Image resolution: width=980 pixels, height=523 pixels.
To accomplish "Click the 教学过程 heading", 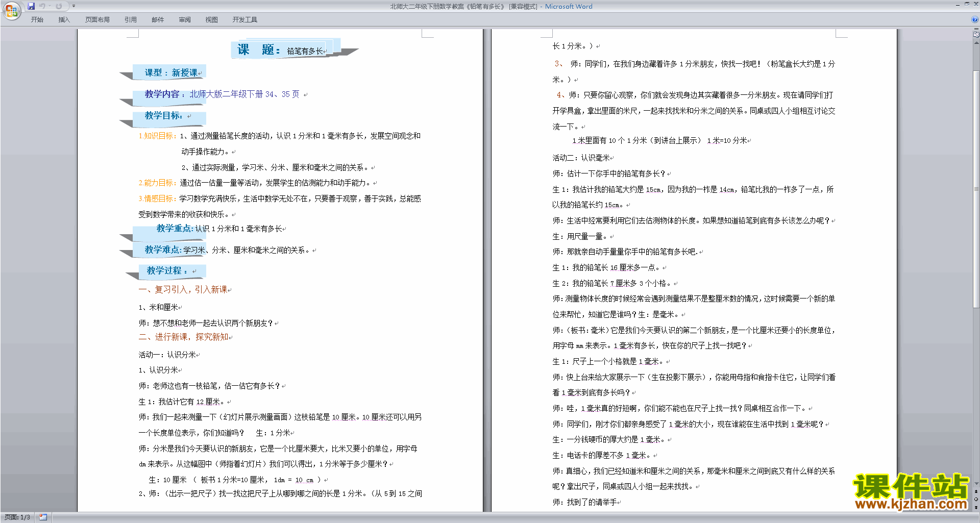I will (167, 270).
